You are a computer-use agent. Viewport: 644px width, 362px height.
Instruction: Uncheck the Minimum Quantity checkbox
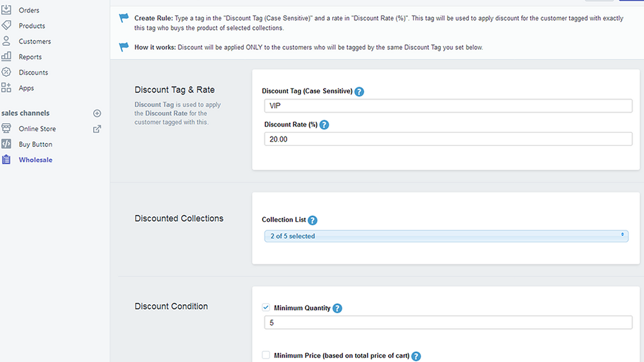click(266, 307)
